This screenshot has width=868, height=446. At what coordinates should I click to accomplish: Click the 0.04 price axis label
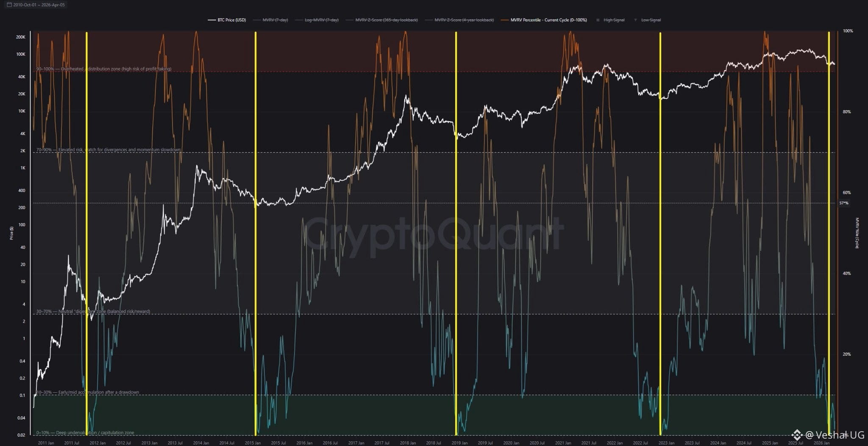tap(22, 418)
